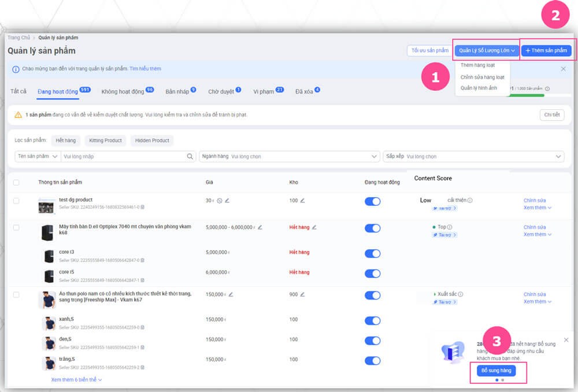Screen dimensions: 578x392
Task: Click the search magnifier icon in product name field
Action: point(190,157)
